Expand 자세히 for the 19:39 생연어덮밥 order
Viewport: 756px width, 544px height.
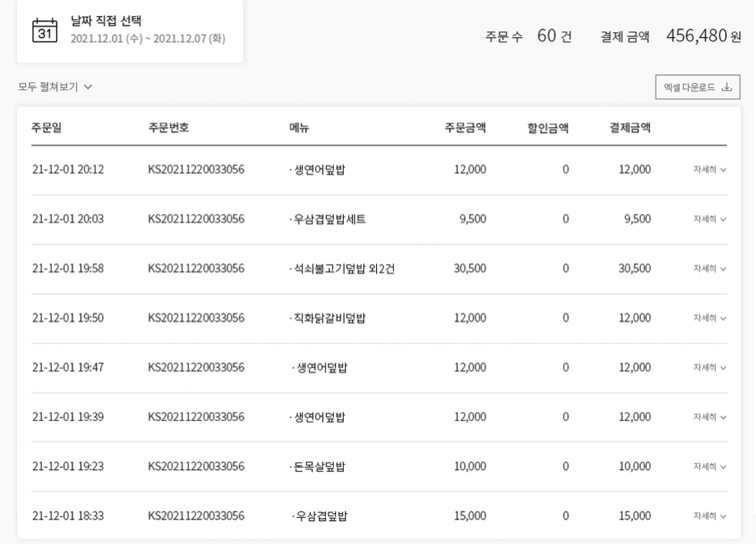tap(710, 417)
